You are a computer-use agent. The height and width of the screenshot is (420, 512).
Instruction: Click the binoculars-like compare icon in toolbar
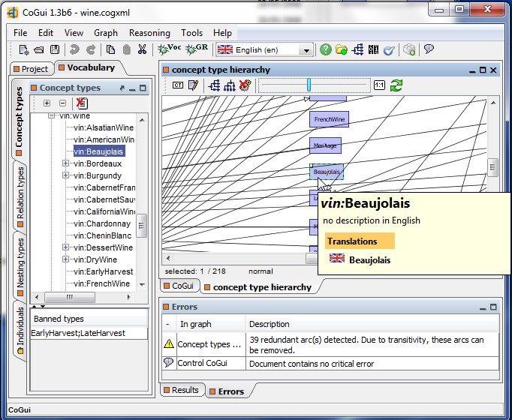coord(373,49)
